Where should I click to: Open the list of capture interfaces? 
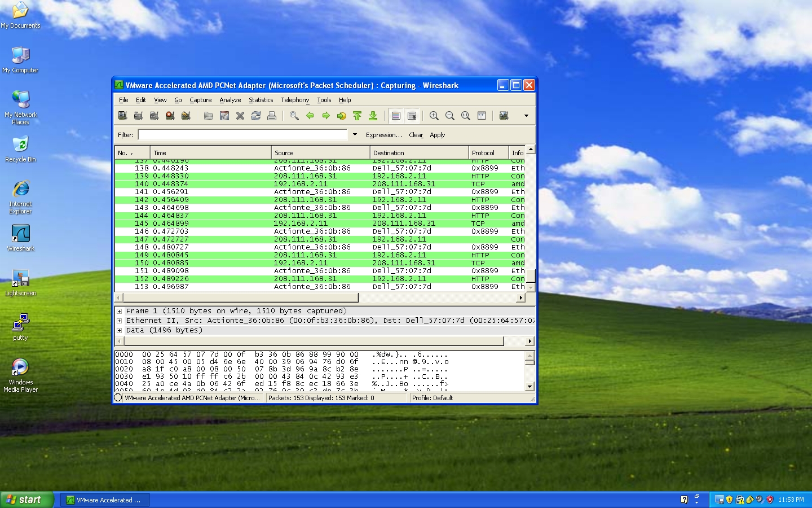122,116
